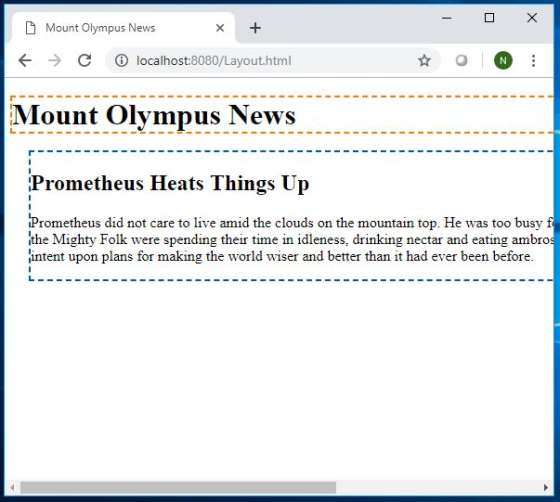Click the scrollbar left arrow

pos(12,487)
